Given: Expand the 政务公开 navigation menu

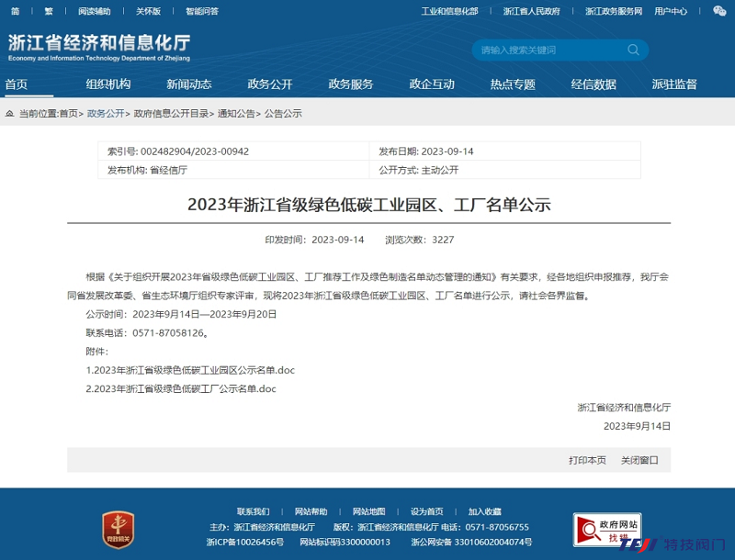Looking at the screenshot, I should tap(270, 84).
